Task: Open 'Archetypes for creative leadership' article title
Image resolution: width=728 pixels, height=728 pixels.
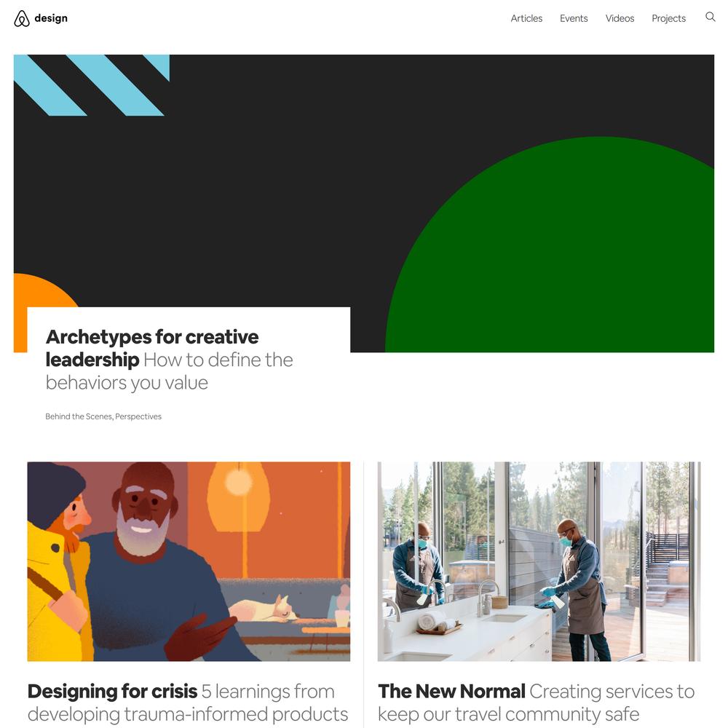Action: click(x=152, y=348)
